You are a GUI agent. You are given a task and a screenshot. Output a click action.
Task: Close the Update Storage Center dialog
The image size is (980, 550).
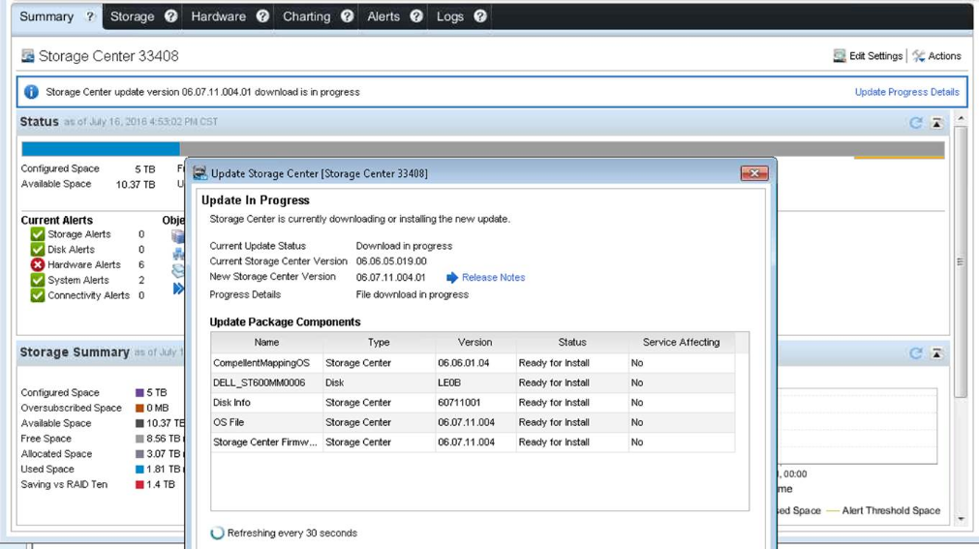[x=754, y=173]
